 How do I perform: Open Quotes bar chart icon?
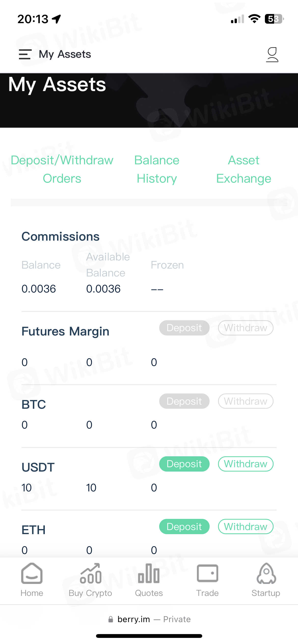click(149, 574)
